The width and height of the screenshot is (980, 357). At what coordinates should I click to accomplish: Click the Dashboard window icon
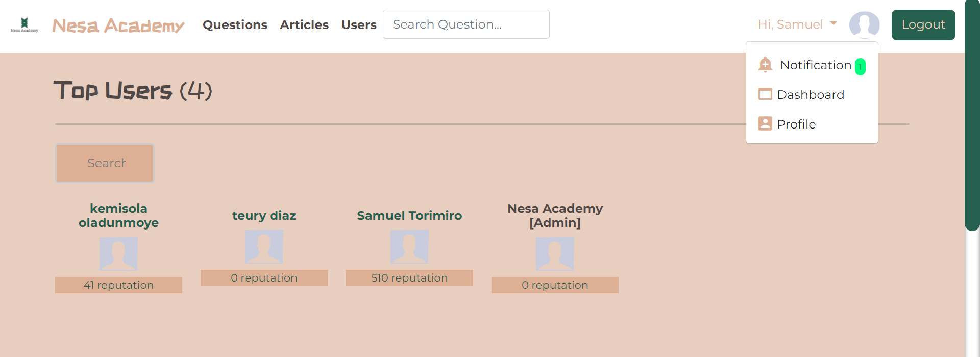click(765, 94)
